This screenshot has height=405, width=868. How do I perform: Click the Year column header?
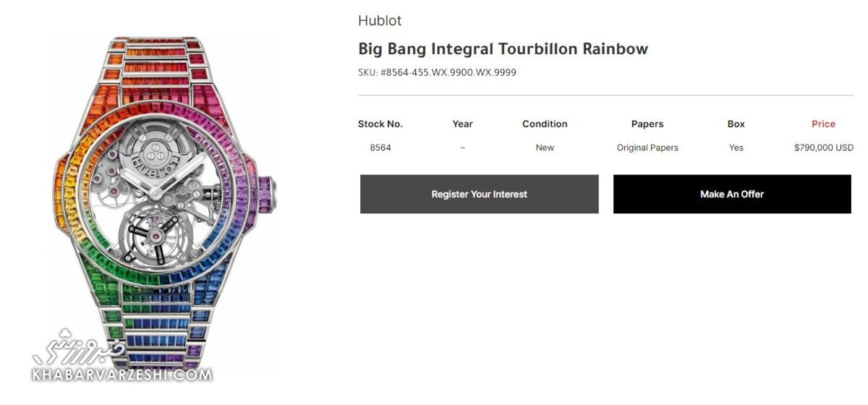(x=462, y=124)
